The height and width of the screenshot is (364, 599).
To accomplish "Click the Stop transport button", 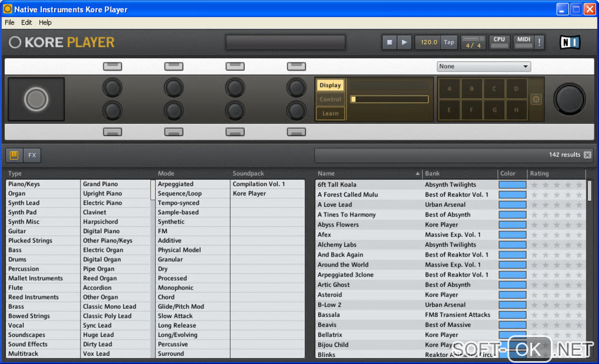I will click(x=389, y=42).
